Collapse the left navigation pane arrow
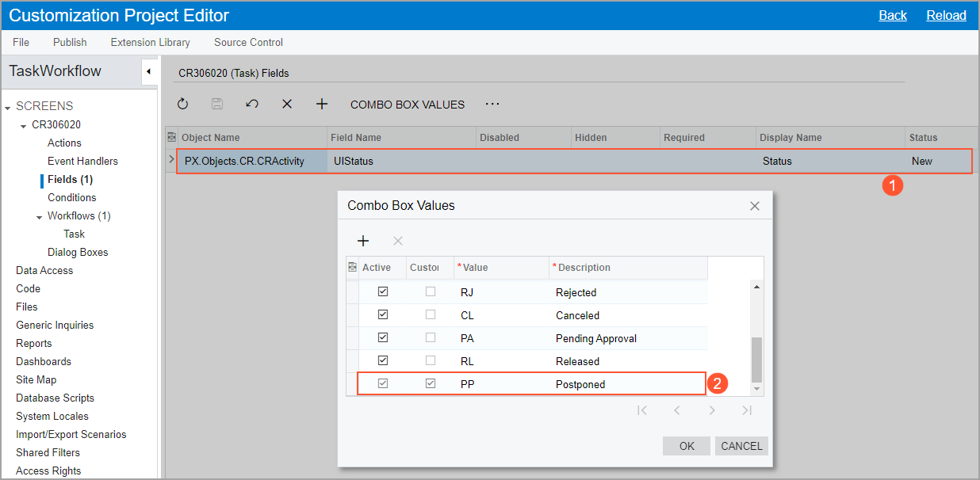Image resolution: width=980 pixels, height=480 pixels. pos(148,72)
